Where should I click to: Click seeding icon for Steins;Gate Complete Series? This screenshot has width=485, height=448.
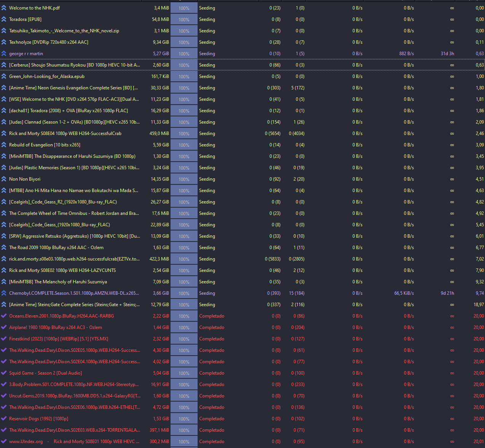4,305
